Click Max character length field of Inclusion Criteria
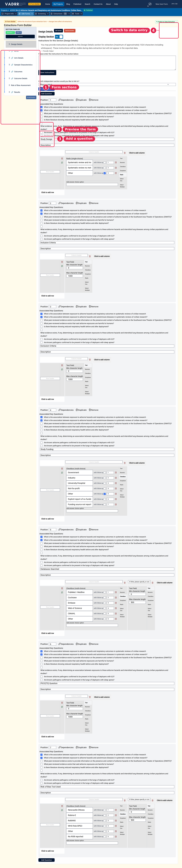This screenshot has width=182, height=868. pyautogui.click(x=75, y=276)
